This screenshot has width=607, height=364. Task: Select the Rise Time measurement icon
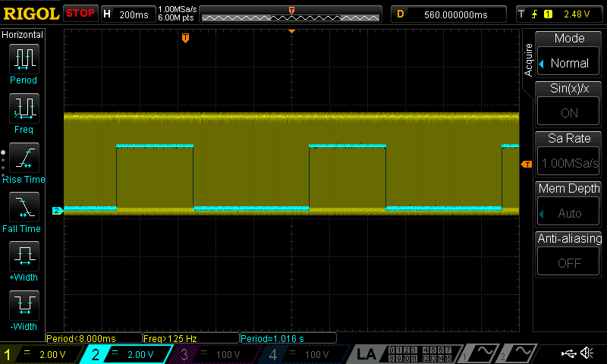(x=24, y=158)
